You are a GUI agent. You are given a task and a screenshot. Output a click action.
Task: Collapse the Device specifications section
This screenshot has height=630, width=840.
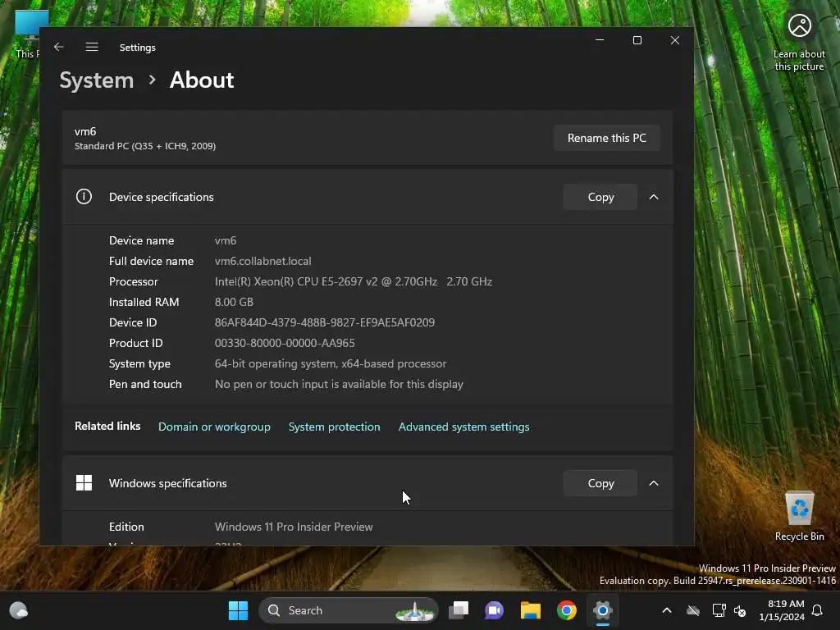pyautogui.click(x=654, y=197)
